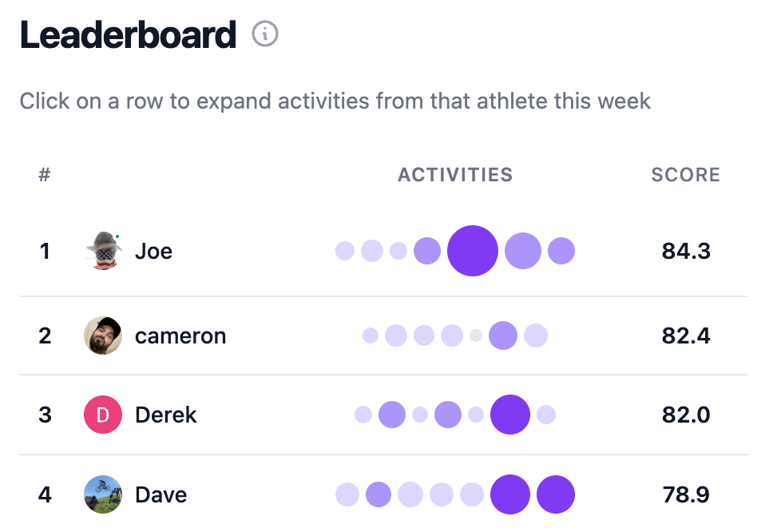Image resolution: width=765 pixels, height=532 pixels.
Task: Click the ACTIVITIES column header
Action: pyautogui.click(x=455, y=174)
